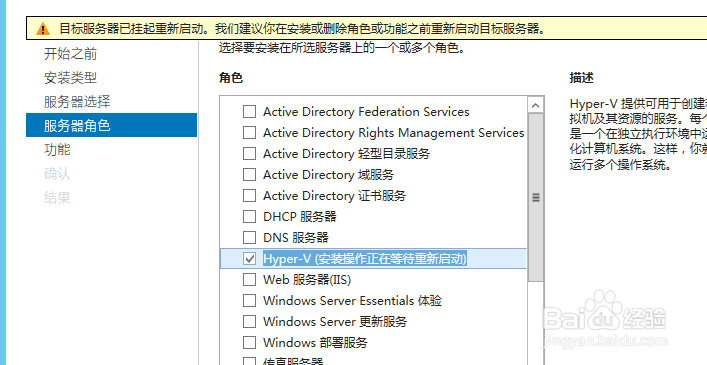This screenshot has width=707, height=365.
Task: Switch to the 服务器选择 step
Action: pos(77,101)
